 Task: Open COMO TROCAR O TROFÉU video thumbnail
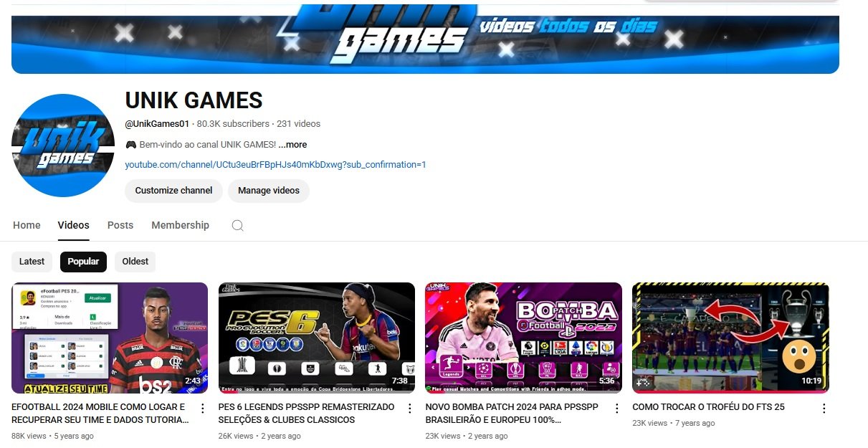(x=730, y=338)
